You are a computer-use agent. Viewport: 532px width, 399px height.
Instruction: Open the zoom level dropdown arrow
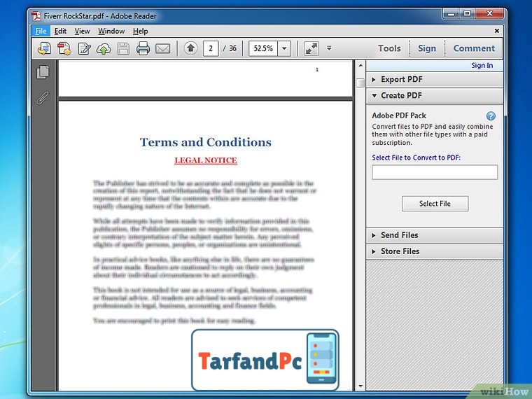click(284, 48)
